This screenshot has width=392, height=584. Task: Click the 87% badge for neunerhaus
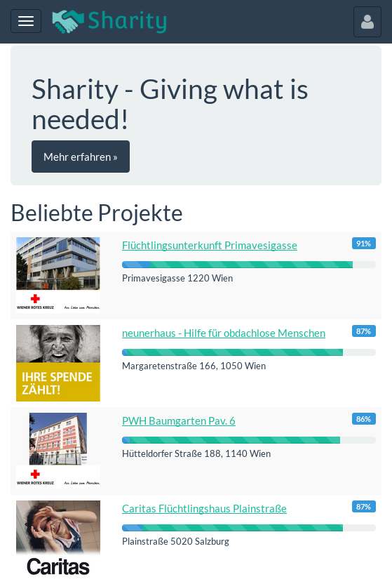(x=364, y=331)
